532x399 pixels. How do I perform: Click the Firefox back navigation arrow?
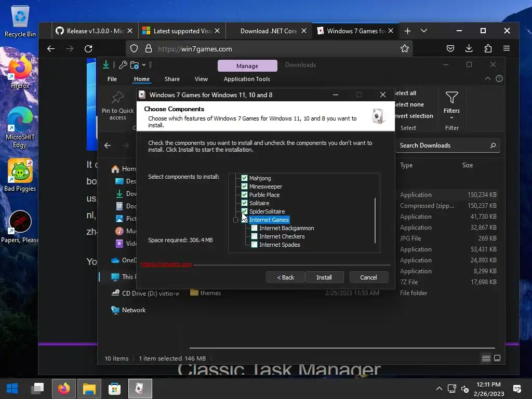point(51,49)
